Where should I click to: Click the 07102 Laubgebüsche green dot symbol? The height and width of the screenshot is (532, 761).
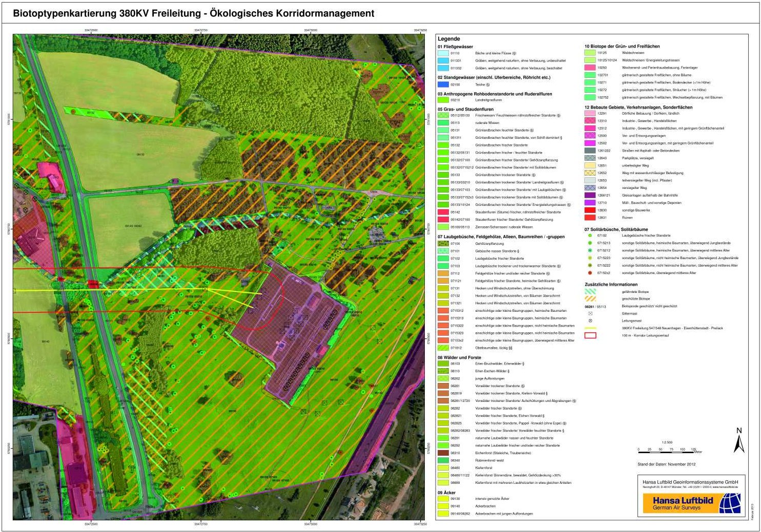pyautogui.click(x=590, y=236)
